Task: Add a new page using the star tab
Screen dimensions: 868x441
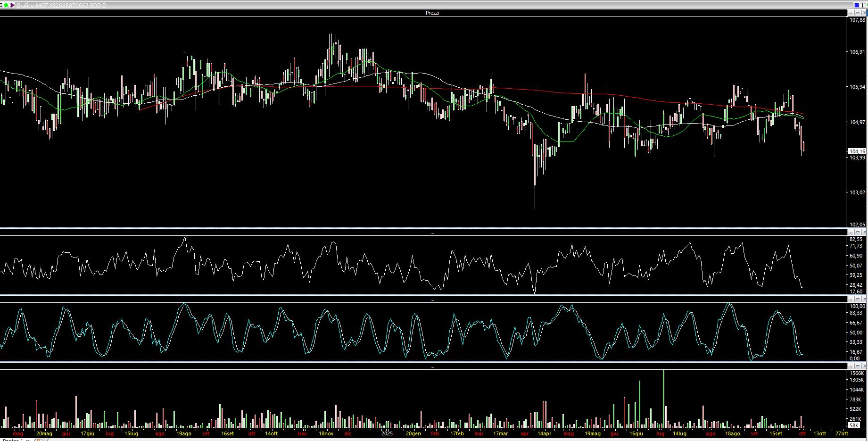Action: [40, 440]
